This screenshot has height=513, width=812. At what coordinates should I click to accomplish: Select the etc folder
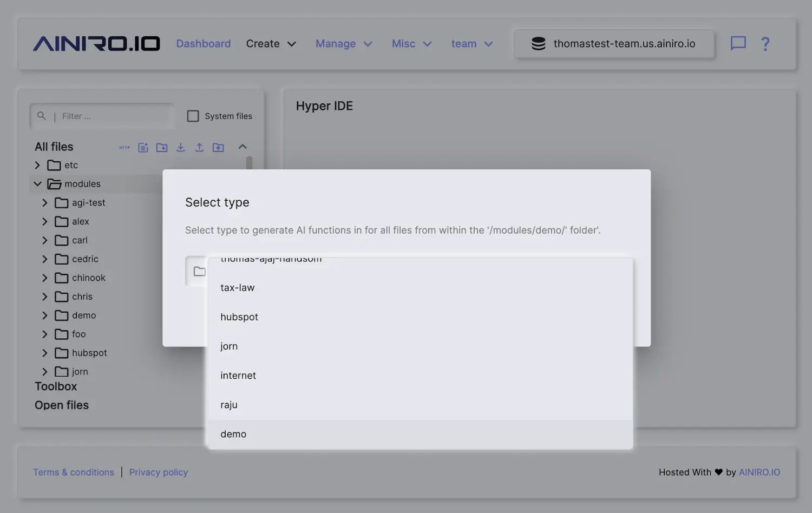click(63, 165)
